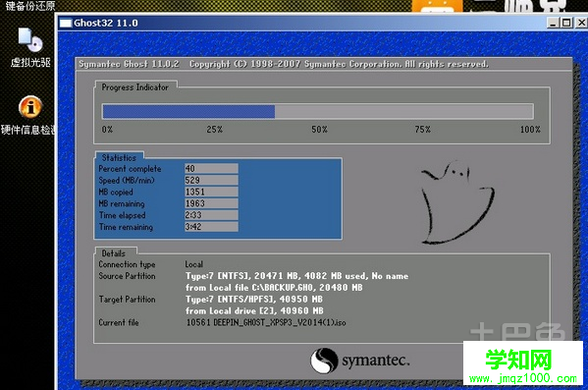Click the Speed value 529
Viewport: 588px width, 390px height.
click(x=211, y=180)
